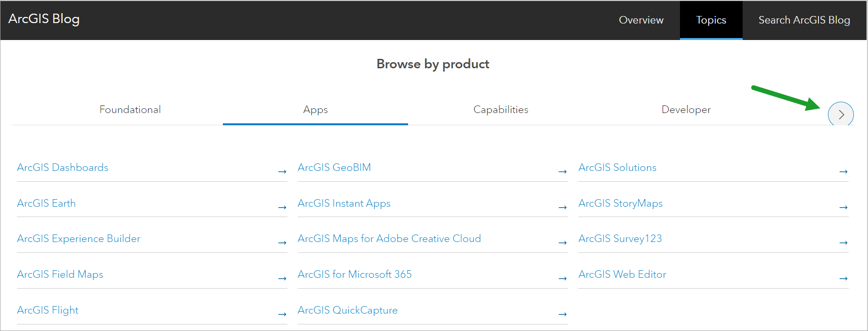The width and height of the screenshot is (868, 331).
Task: Click arrow beside ArcGIS Instant Apps
Action: pyautogui.click(x=563, y=208)
